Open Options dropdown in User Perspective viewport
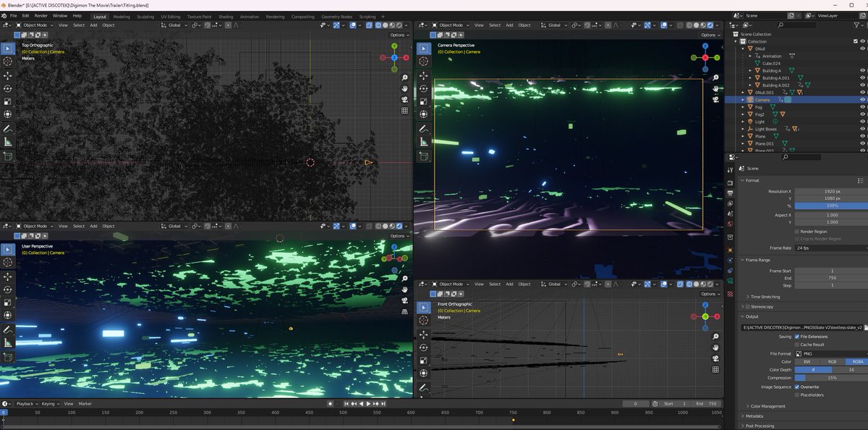The image size is (868, 430). click(x=399, y=236)
